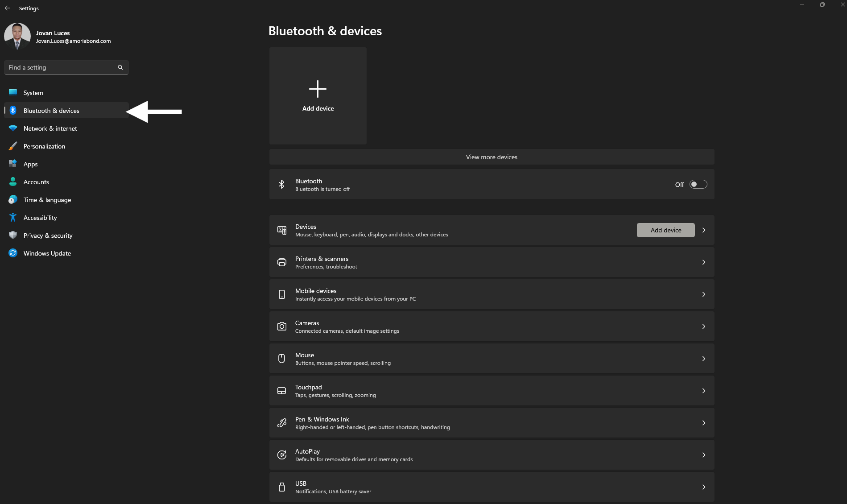
Task: Open USB settings via its chevron
Action: (704, 487)
